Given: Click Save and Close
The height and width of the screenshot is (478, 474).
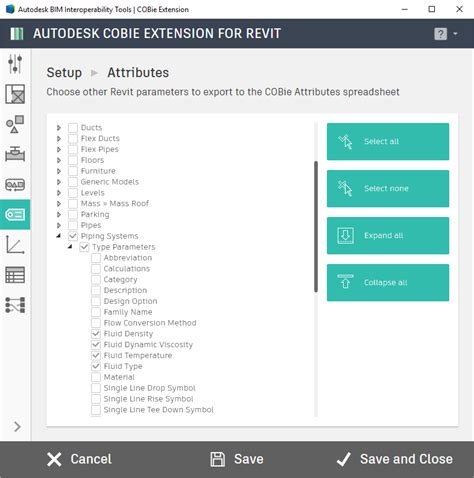Looking at the screenshot, I should (x=394, y=459).
